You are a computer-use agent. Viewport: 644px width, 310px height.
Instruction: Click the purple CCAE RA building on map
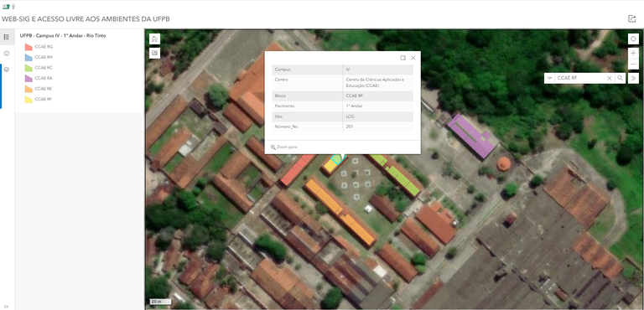click(x=472, y=136)
